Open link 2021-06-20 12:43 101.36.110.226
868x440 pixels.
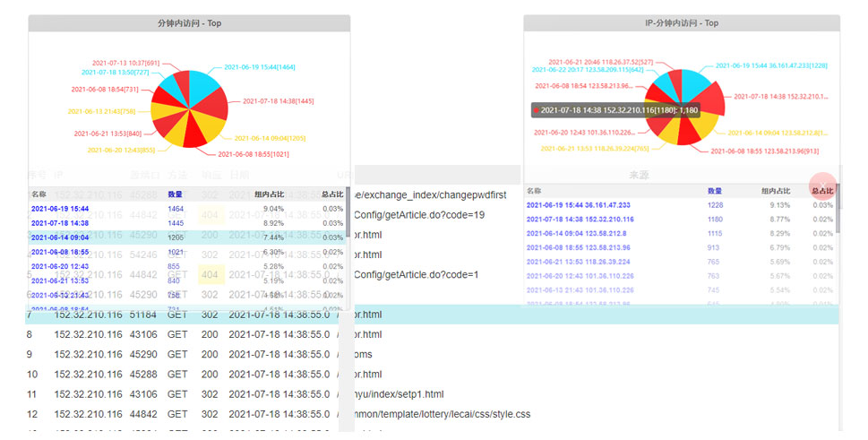[580, 276]
